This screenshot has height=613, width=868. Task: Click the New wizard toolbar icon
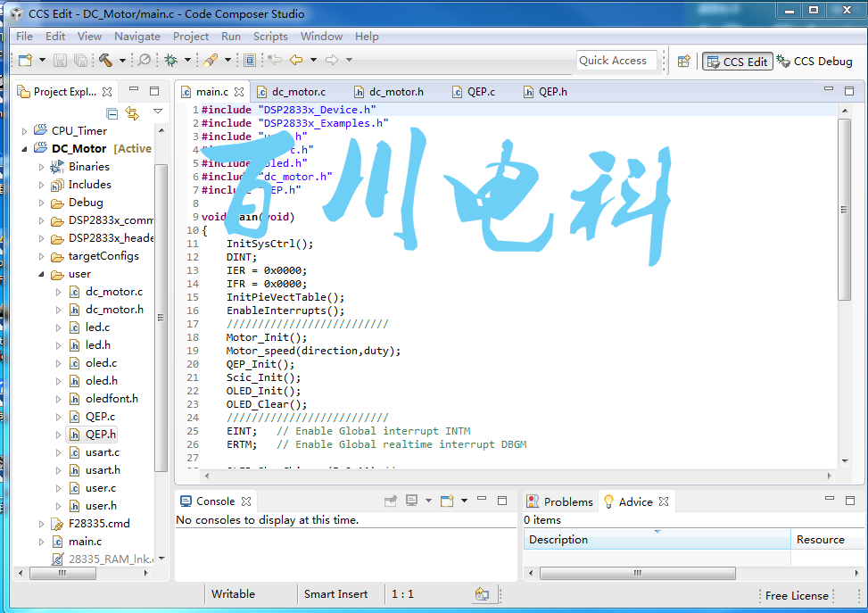[26, 60]
